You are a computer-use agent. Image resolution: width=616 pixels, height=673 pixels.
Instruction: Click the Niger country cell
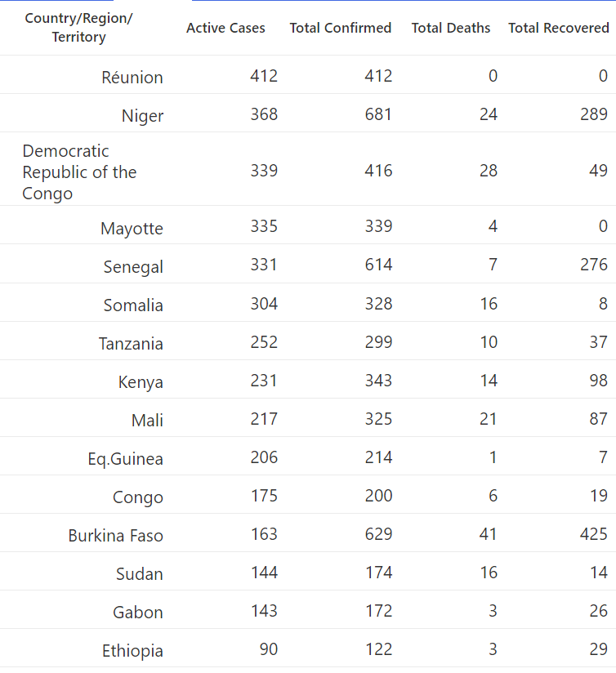tap(142, 116)
